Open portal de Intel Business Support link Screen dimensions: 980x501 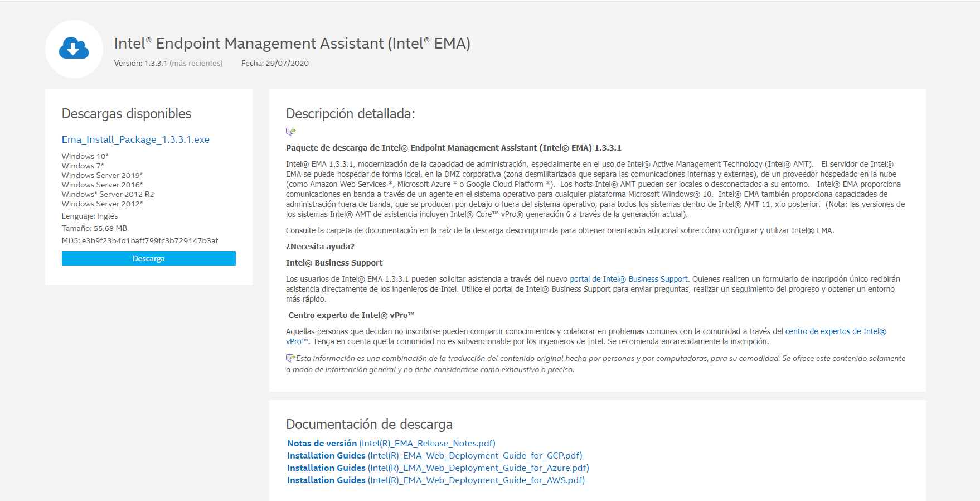(629, 279)
